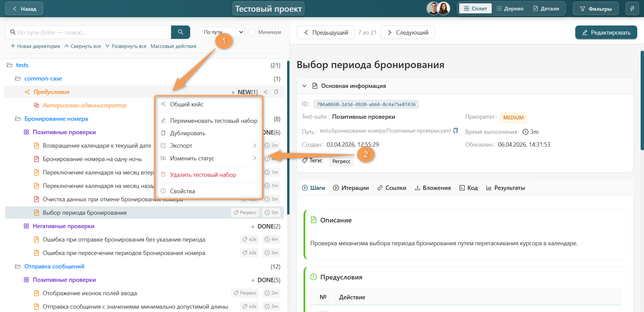Click the Отправка сообщений folder icon

pyautogui.click(x=18, y=266)
